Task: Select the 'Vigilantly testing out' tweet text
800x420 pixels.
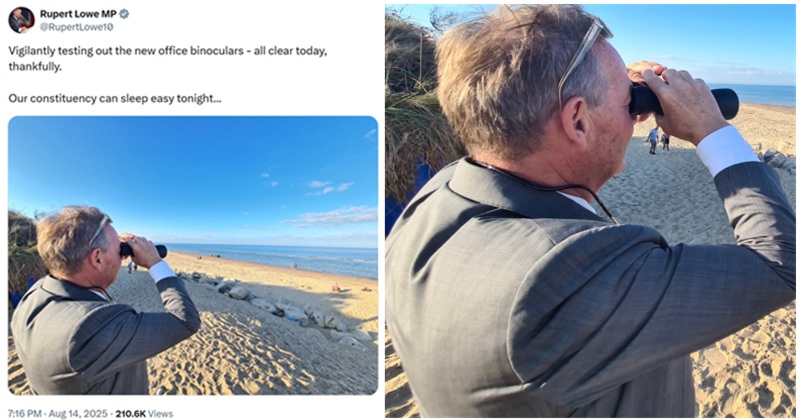Action: point(168,59)
